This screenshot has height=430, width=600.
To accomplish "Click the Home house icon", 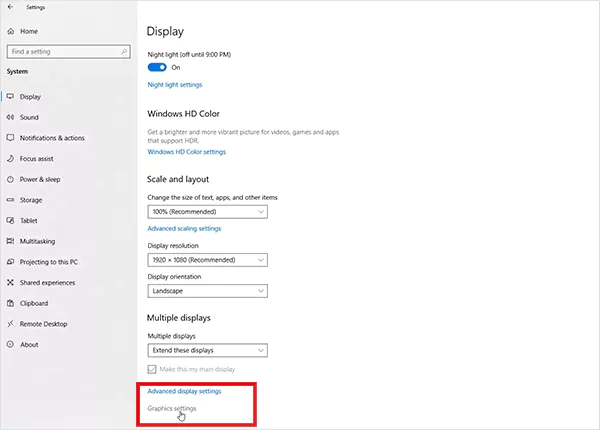I will [11, 31].
